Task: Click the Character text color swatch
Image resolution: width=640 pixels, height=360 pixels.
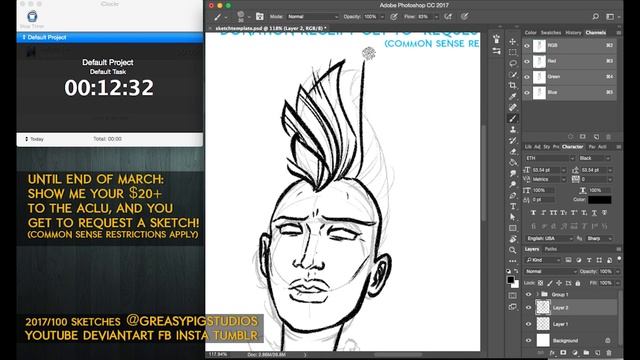Action: (x=600, y=200)
